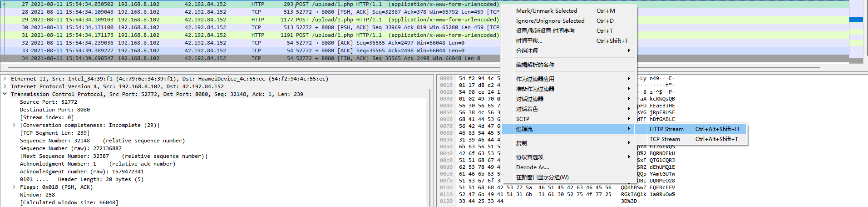This screenshot has width=868, height=207.
Task: Click Mark/Unmark Selected menu entry
Action: pyautogui.click(x=546, y=11)
